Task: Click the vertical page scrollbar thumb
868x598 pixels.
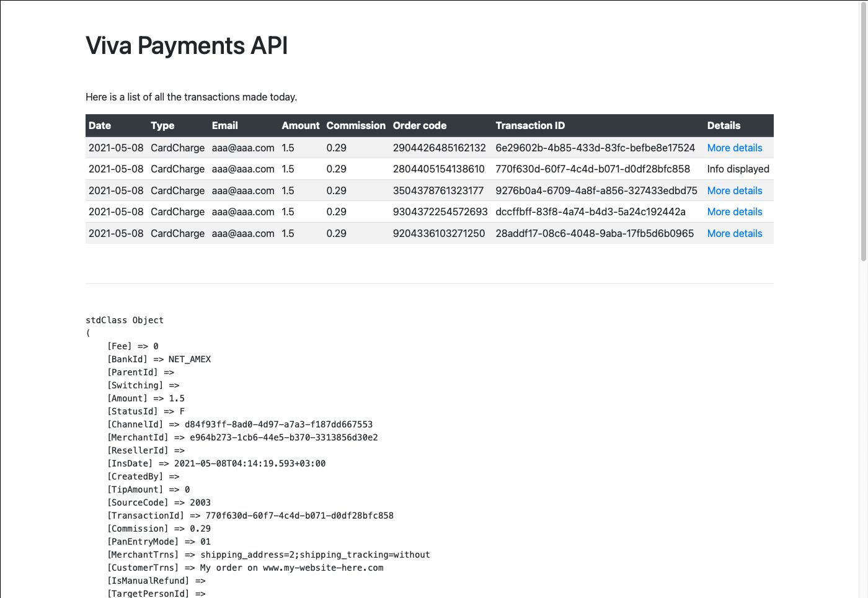Action: coord(863,132)
